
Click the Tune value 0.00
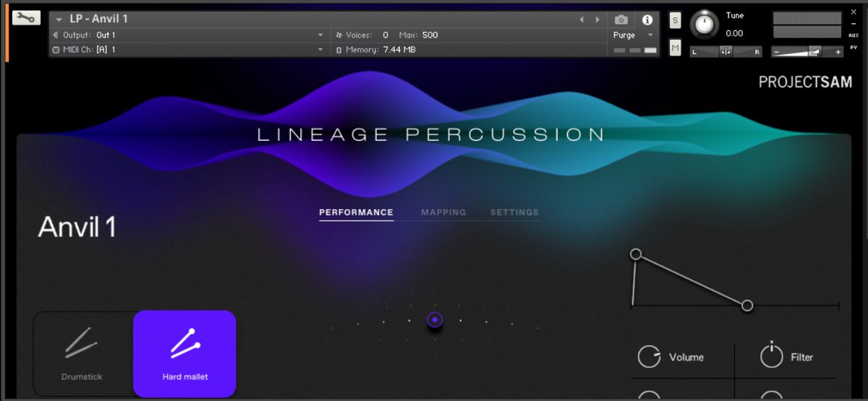click(x=734, y=33)
